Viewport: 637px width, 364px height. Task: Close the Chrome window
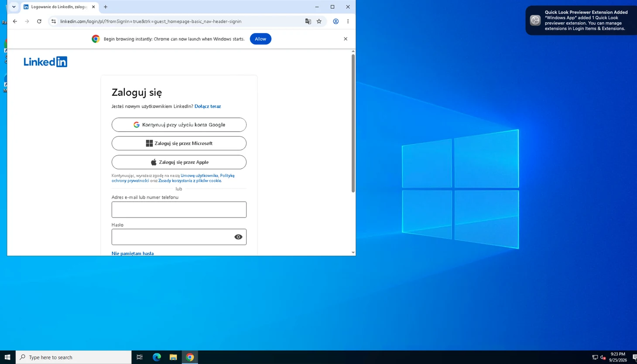click(348, 7)
